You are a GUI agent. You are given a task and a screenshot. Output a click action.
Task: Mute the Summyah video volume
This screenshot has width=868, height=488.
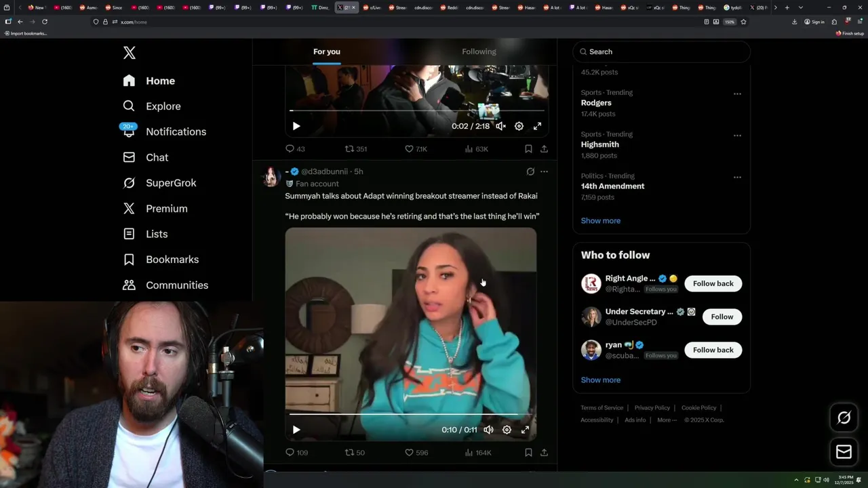pyautogui.click(x=488, y=430)
